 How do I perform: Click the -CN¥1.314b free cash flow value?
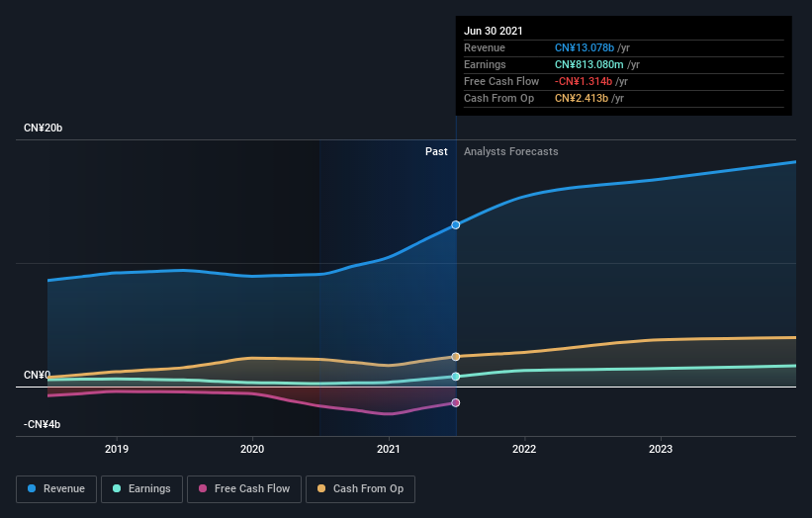pos(584,81)
